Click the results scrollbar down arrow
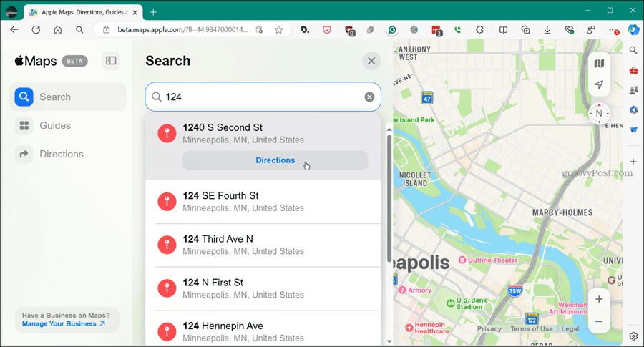Image resolution: width=644 pixels, height=347 pixels. point(389,341)
